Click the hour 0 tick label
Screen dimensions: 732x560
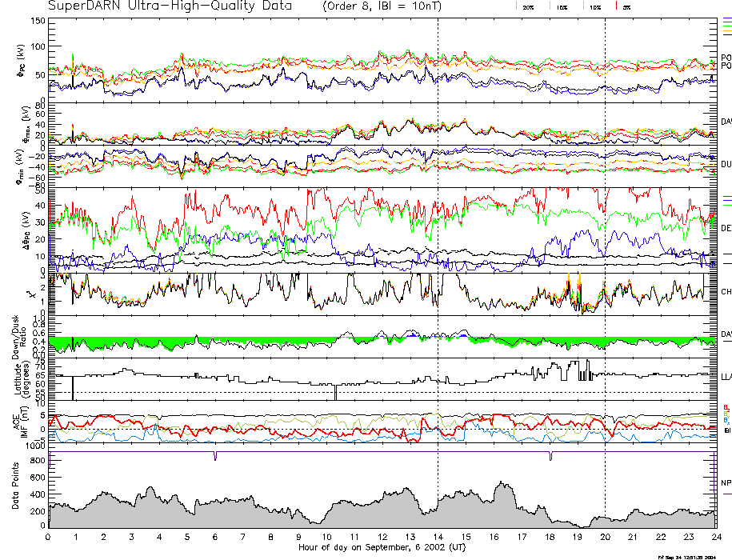[x=49, y=536]
